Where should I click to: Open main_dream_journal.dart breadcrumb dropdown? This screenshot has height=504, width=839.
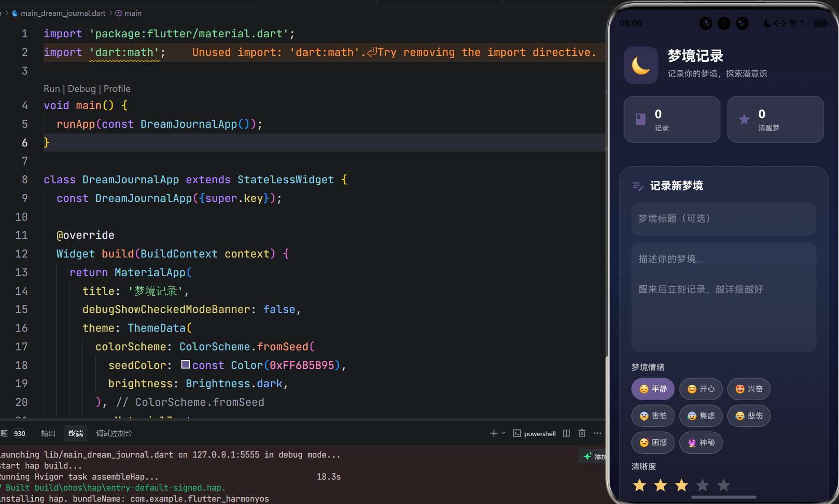coord(63,13)
